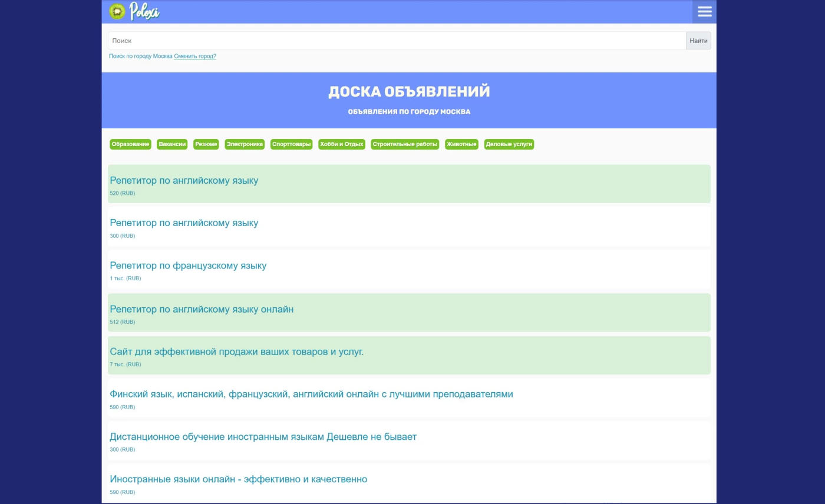Viewport: 825px width, 504px height.
Task: Select the Хобби и Отдых category
Action: click(341, 144)
